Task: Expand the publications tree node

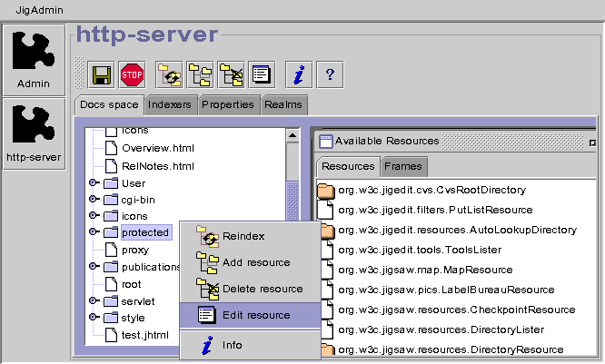Action: click(94, 266)
